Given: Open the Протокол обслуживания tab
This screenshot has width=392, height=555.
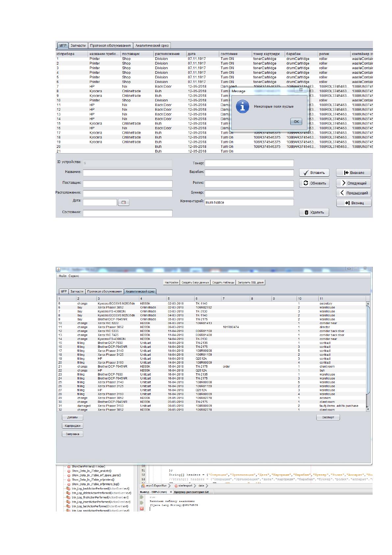Looking at the screenshot, I should point(111,45).
